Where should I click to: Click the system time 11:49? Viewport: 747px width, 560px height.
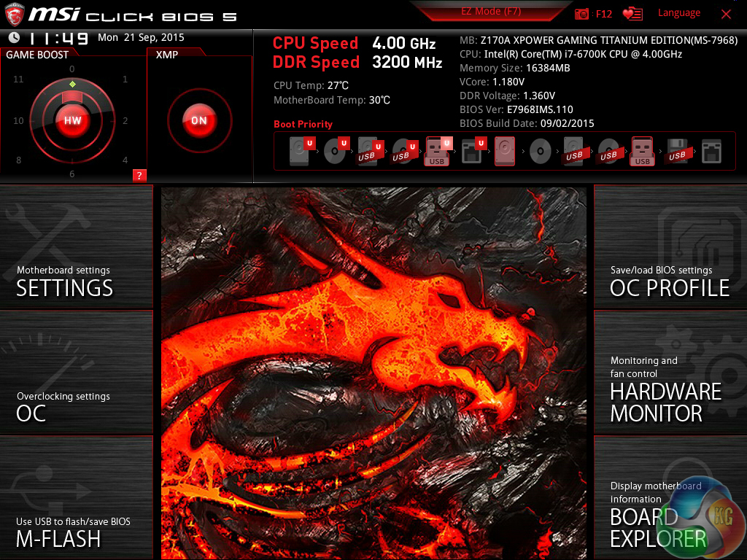coord(58,38)
